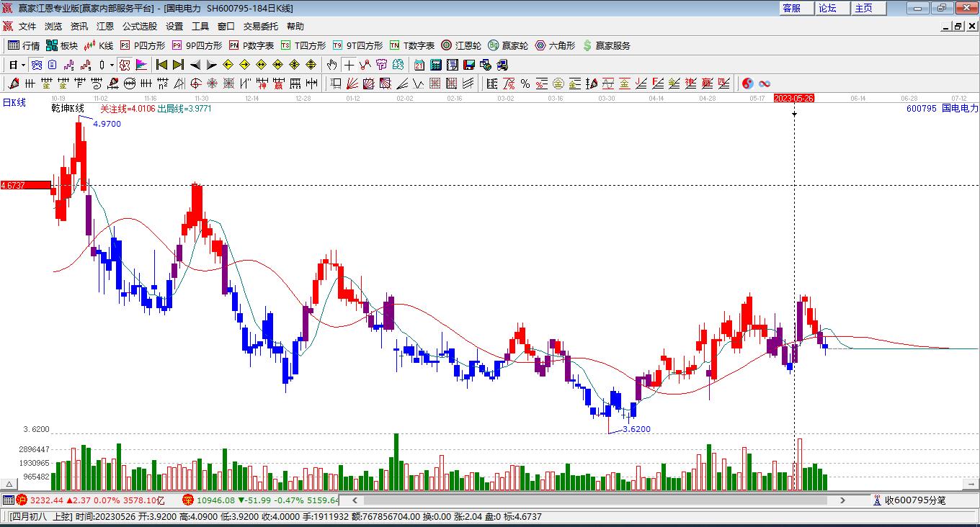The width and height of the screenshot is (980, 527).
Task: Click the yin-yang taiji icon
Action: [x=747, y=84]
